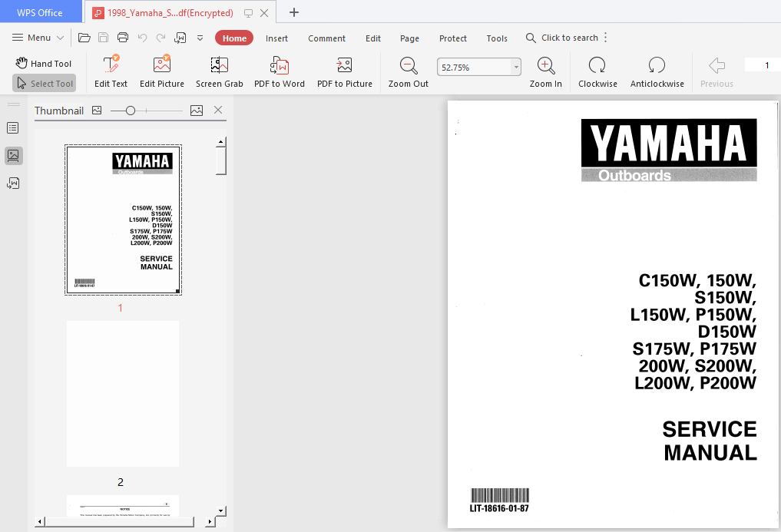Click the shrink thumbnails small image icon
The width and height of the screenshot is (781, 532).
point(97,110)
